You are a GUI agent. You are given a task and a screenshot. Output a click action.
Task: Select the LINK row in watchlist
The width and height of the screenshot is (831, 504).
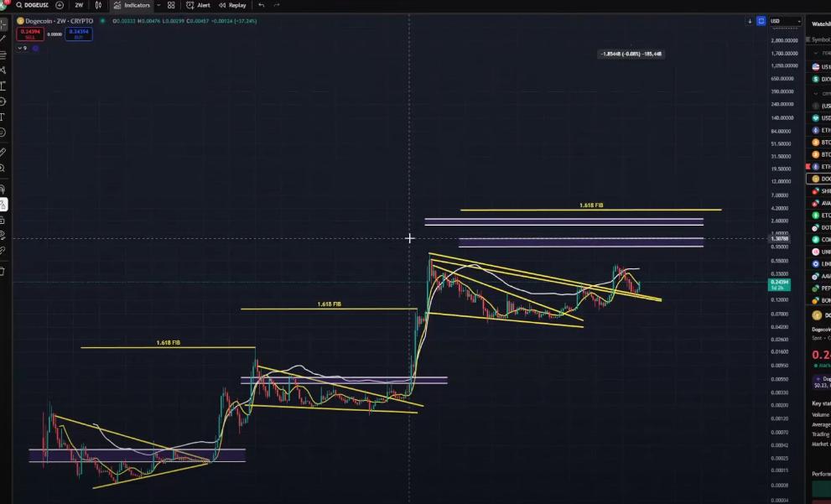(820, 264)
